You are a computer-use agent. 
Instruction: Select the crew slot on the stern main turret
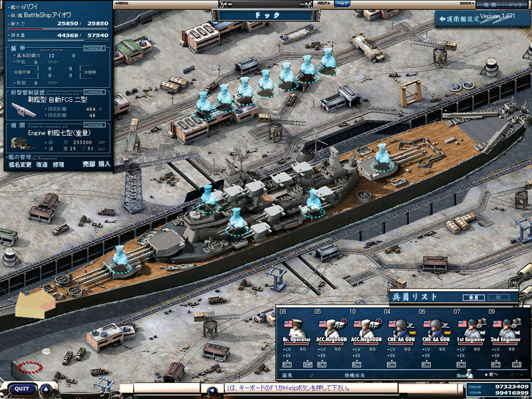383,158
